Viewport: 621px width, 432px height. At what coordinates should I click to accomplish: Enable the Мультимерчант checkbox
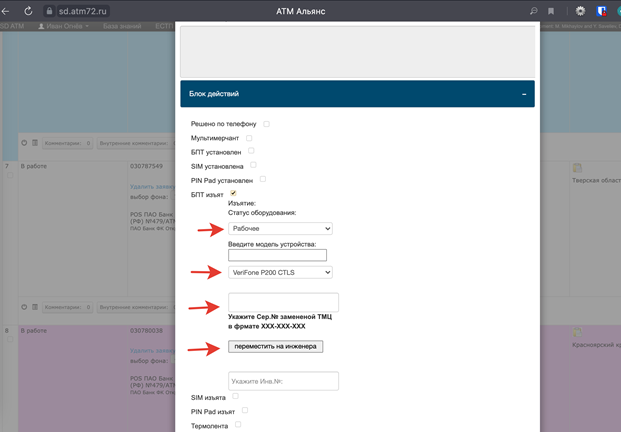pyautogui.click(x=249, y=137)
